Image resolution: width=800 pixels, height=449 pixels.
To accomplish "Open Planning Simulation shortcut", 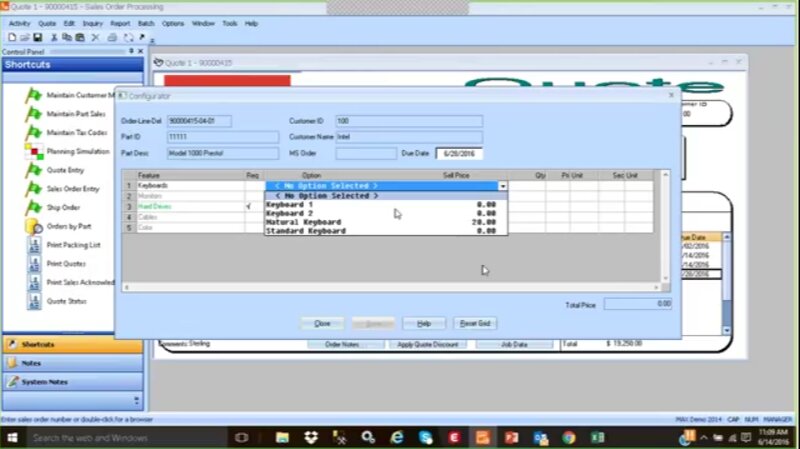I will click(x=76, y=151).
